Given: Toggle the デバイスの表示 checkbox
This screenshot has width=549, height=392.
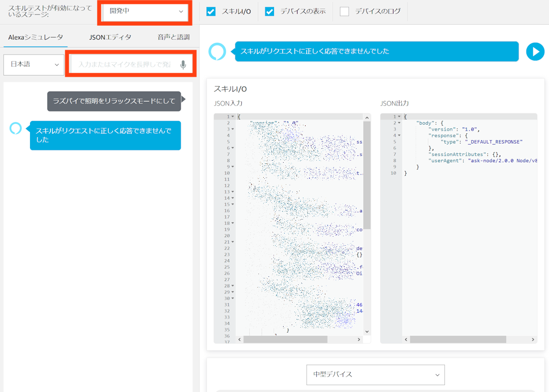Looking at the screenshot, I should [x=270, y=11].
